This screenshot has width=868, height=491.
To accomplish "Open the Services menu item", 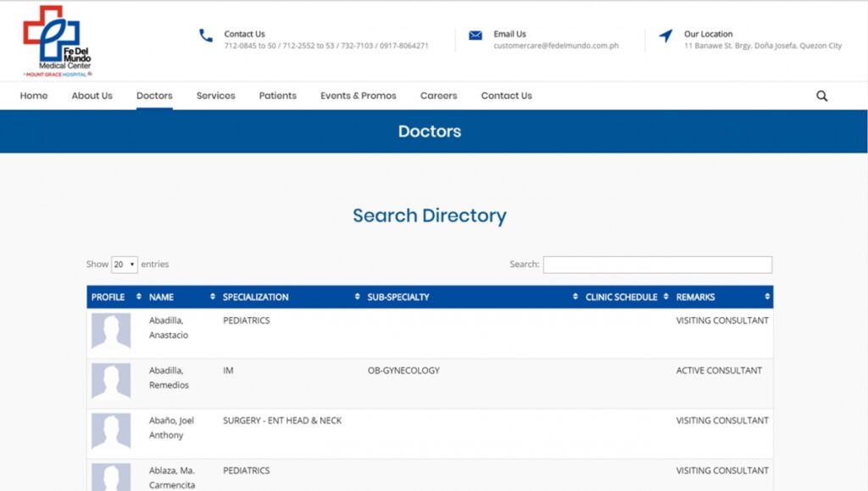I will (215, 96).
